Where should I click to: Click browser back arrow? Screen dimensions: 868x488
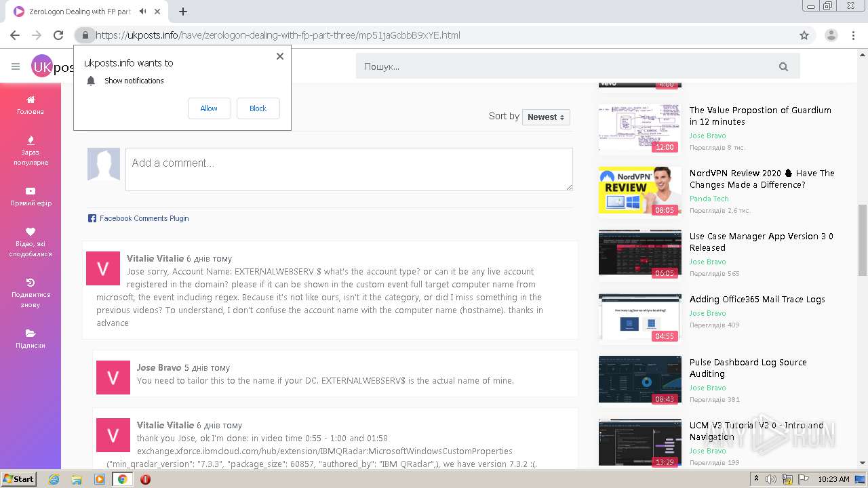(x=15, y=35)
